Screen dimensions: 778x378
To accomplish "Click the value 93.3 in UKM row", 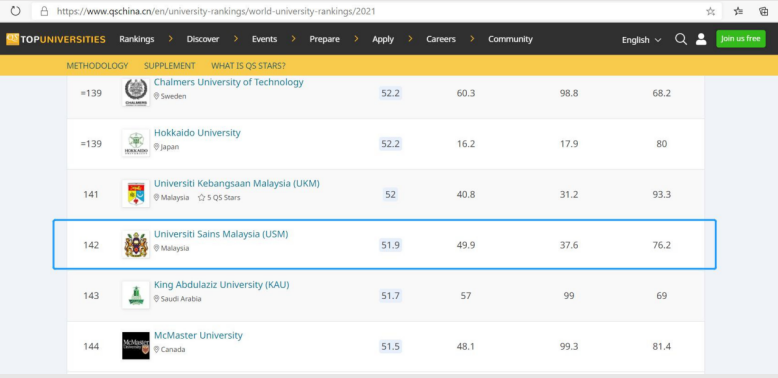I will [x=661, y=194].
